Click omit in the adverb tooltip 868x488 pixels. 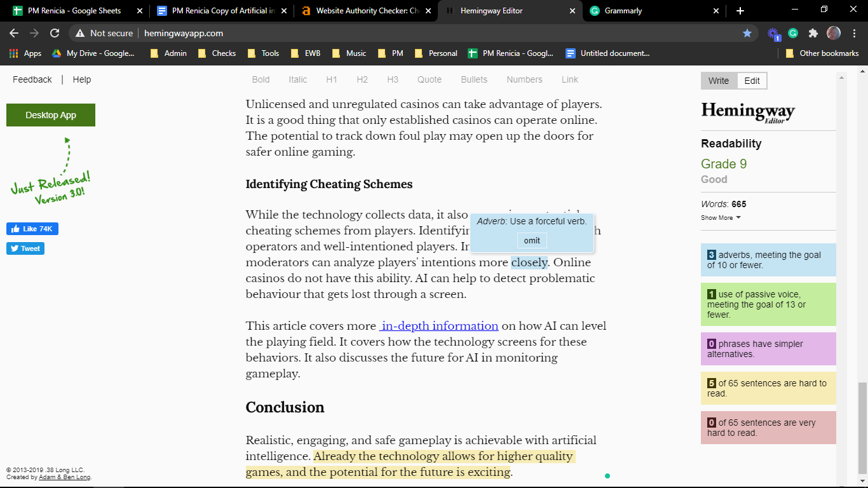tap(532, 241)
